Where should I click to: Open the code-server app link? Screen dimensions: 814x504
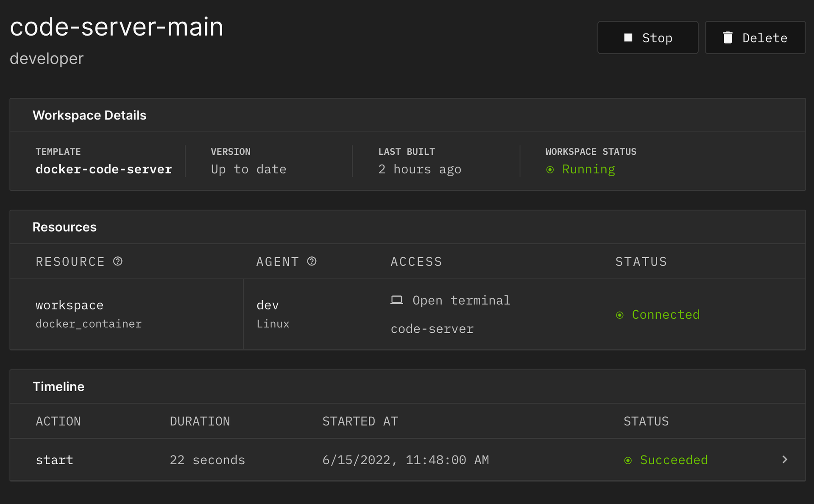click(x=432, y=329)
